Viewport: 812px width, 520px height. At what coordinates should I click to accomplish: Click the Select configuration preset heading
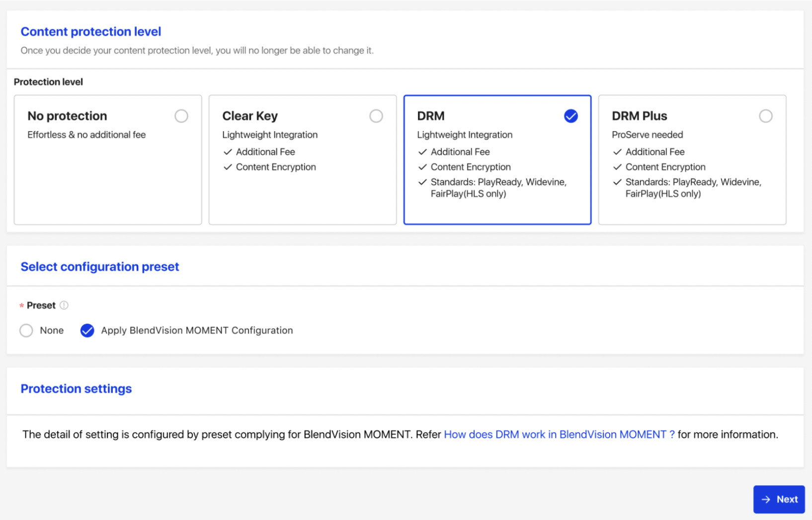(x=100, y=267)
